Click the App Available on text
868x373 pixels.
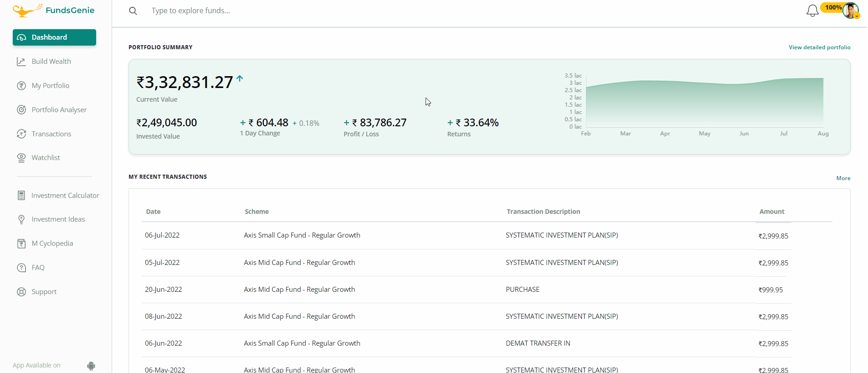[x=36, y=366]
